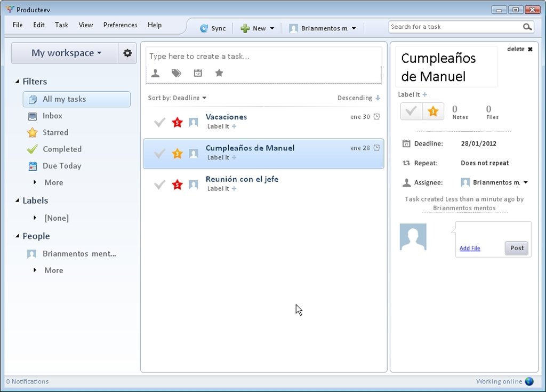The width and height of the screenshot is (546, 392).
Task: Click red priority star on Reunión con el jefe
Action: click(x=177, y=185)
